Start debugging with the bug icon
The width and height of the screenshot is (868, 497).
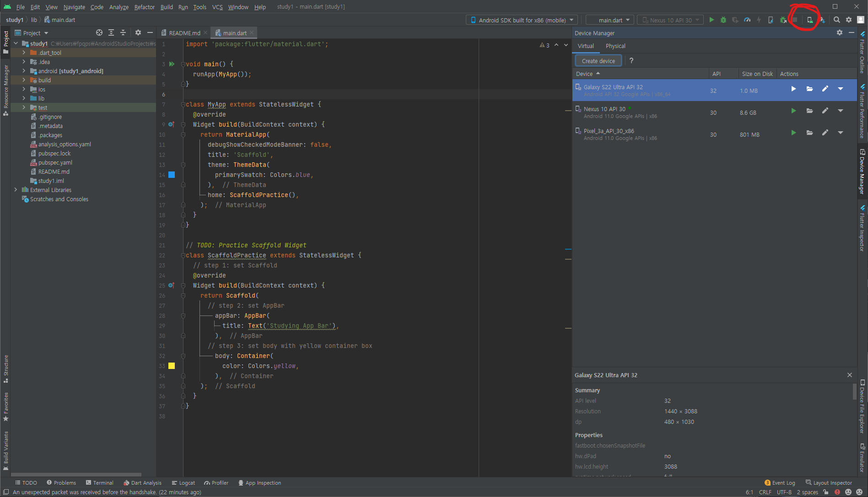pos(723,20)
